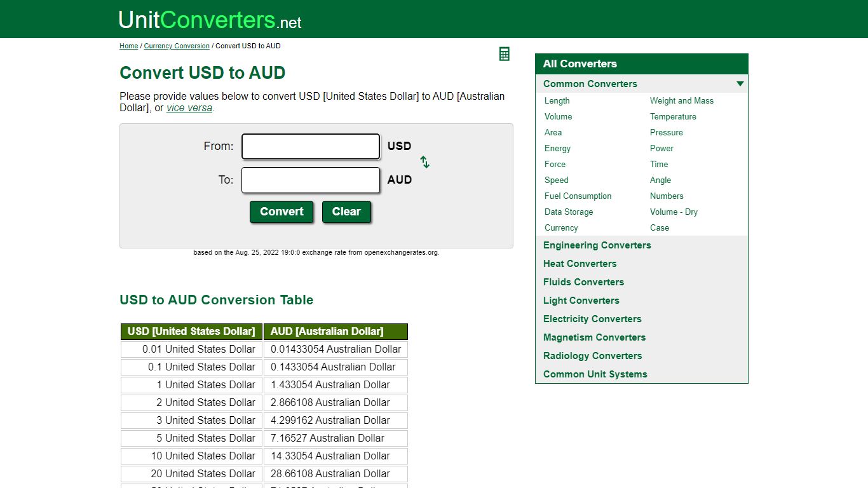
Task: Expand Magnetism Converters
Action: [594, 337]
